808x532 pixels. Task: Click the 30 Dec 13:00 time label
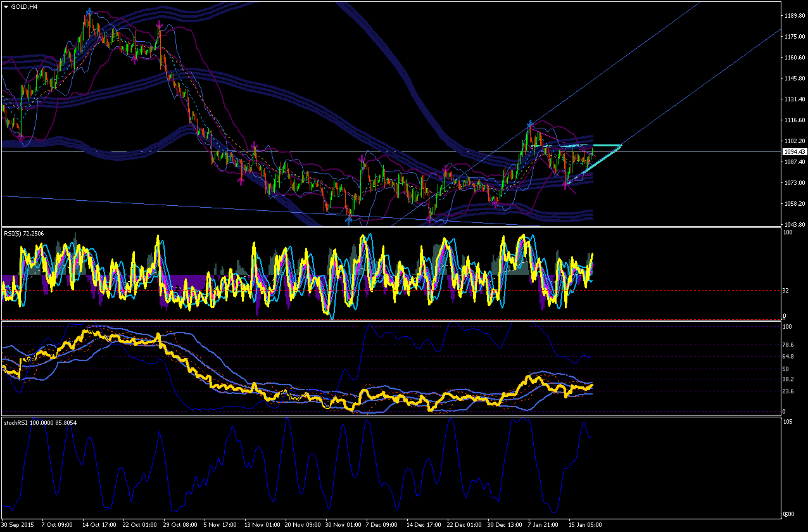click(505, 525)
